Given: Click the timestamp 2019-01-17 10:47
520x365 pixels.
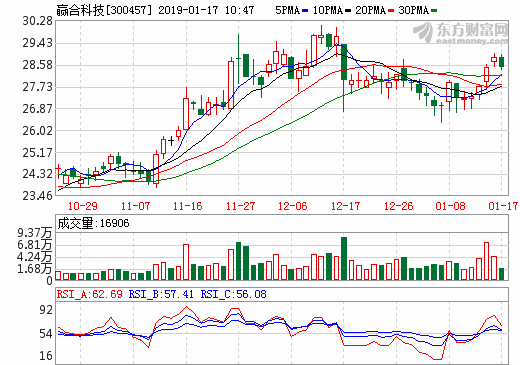Looking at the screenshot, I should click(206, 10).
